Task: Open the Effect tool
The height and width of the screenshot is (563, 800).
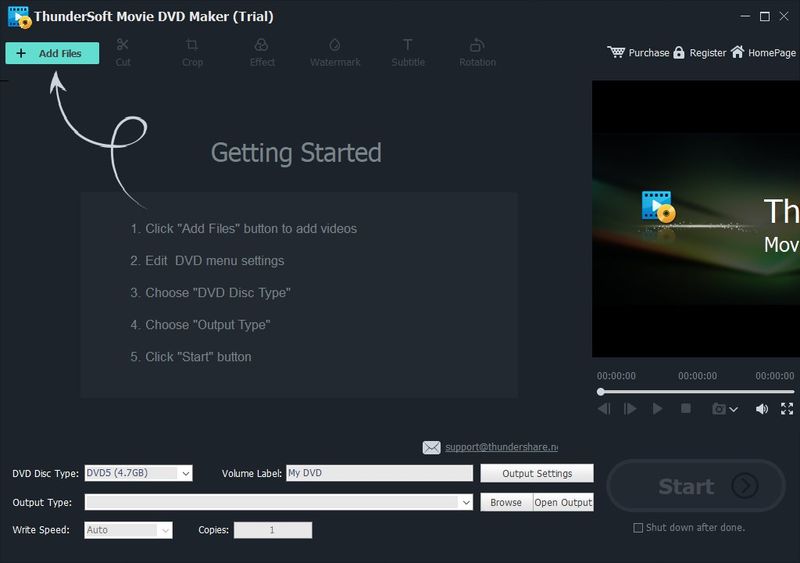Action: click(262, 53)
